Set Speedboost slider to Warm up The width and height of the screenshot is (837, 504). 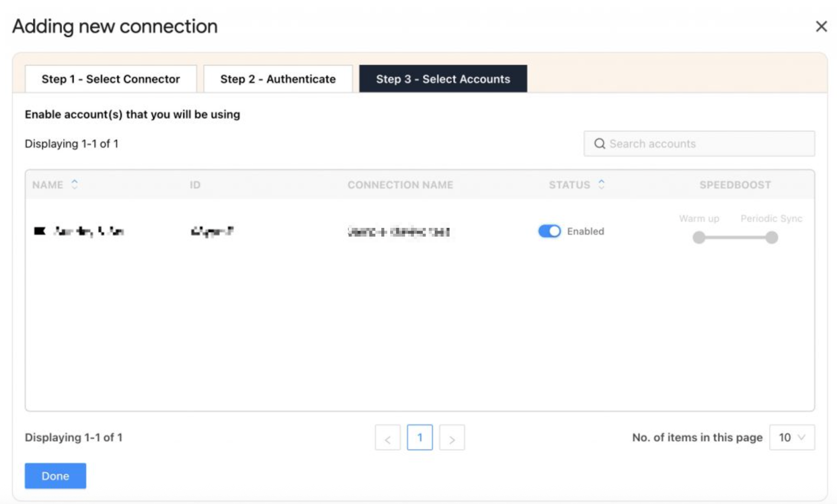[699, 238]
